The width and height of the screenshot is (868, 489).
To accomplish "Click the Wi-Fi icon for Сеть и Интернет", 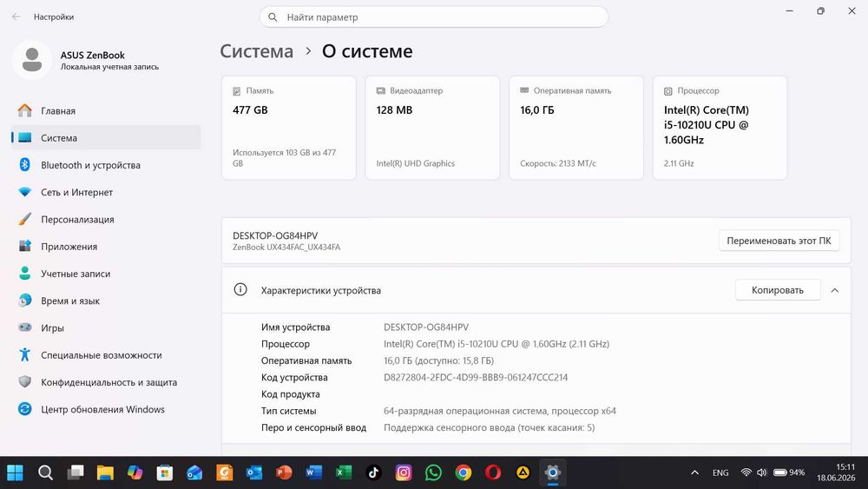I will coord(25,192).
